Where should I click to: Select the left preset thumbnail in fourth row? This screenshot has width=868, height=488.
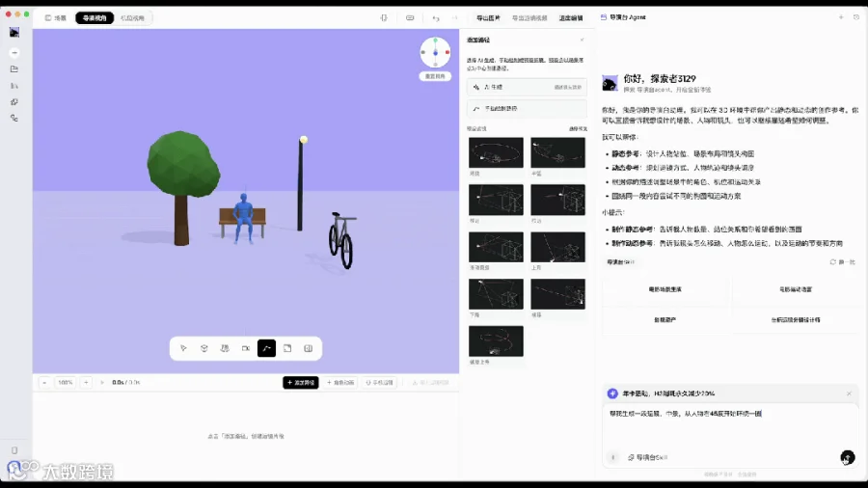click(x=496, y=294)
